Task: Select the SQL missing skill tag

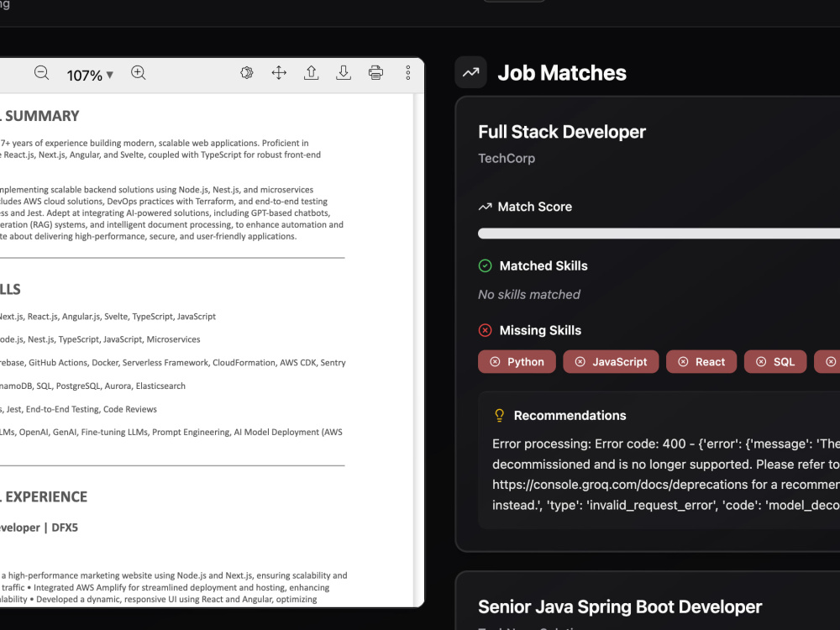Action: click(x=775, y=361)
